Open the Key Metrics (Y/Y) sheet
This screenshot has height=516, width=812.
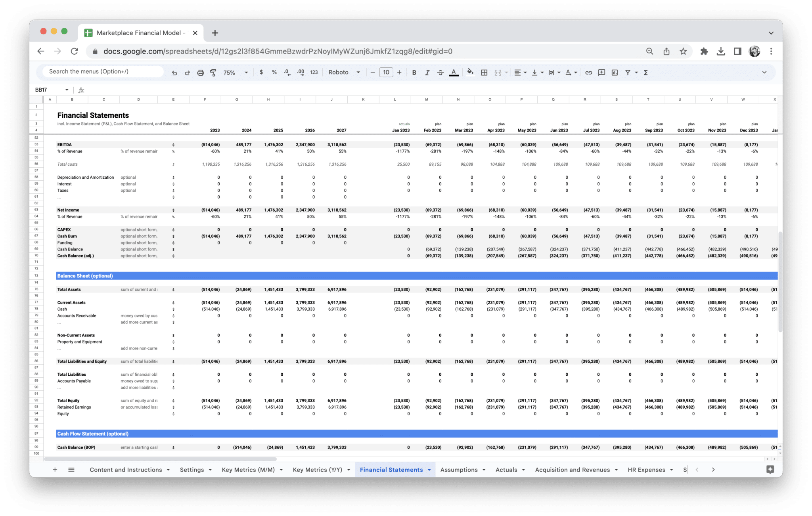pos(317,469)
